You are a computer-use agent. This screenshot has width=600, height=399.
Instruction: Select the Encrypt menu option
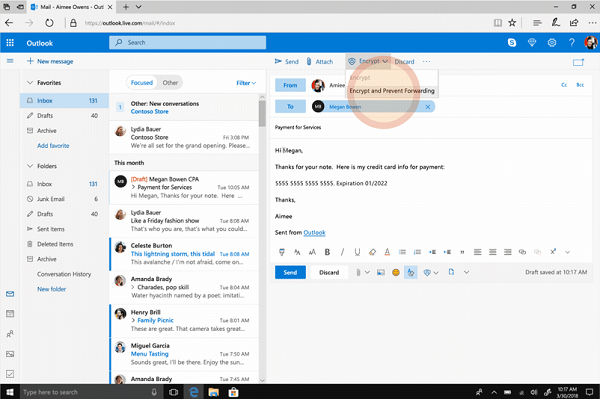pyautogui.click(x=392, y=78)
